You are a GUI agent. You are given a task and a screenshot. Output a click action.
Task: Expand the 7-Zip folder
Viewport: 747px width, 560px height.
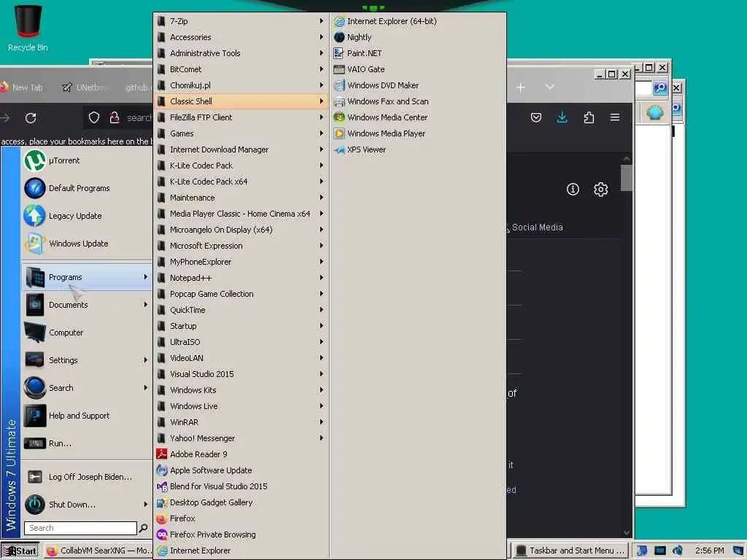241,21
